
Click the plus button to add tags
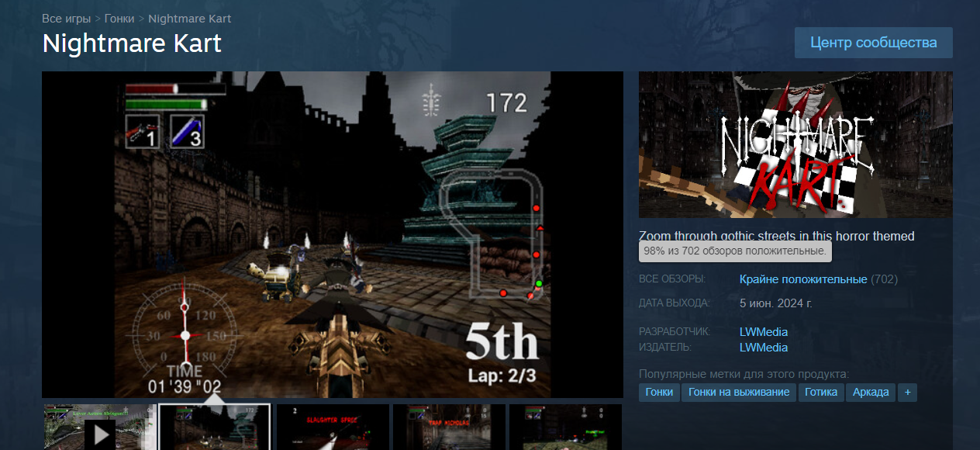pos(907,392)
